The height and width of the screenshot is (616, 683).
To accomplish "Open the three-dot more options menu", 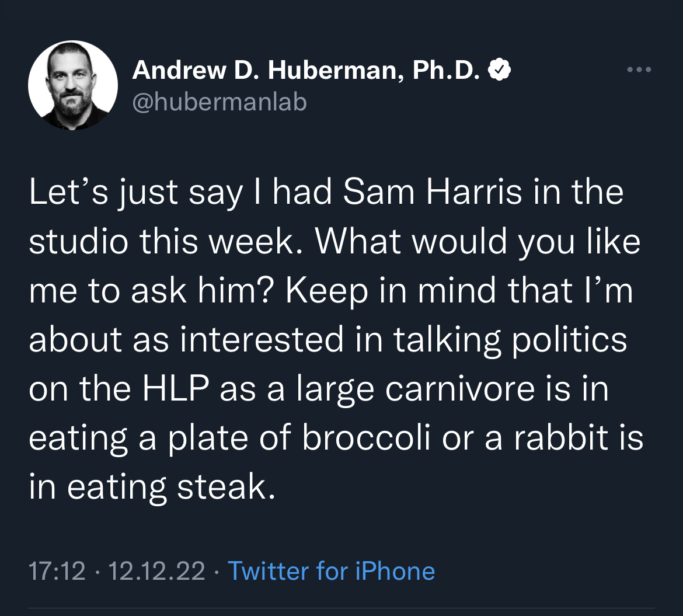I will pos(639,69).
